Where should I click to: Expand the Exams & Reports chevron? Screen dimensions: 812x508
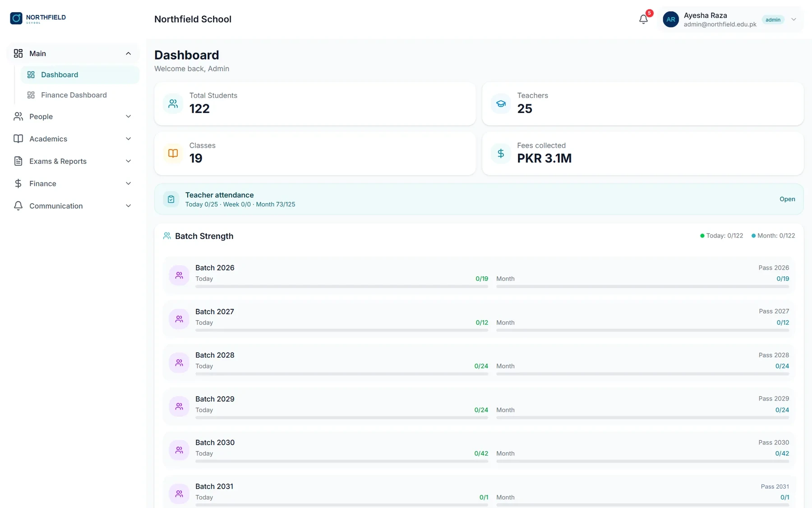pyautogui.click(x=128, y=161)
